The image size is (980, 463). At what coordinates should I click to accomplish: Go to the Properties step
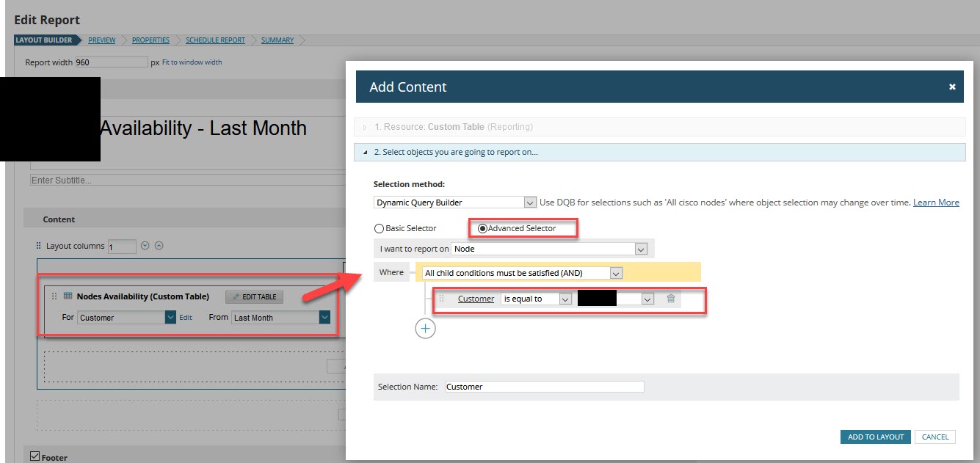tap(150, 40)
